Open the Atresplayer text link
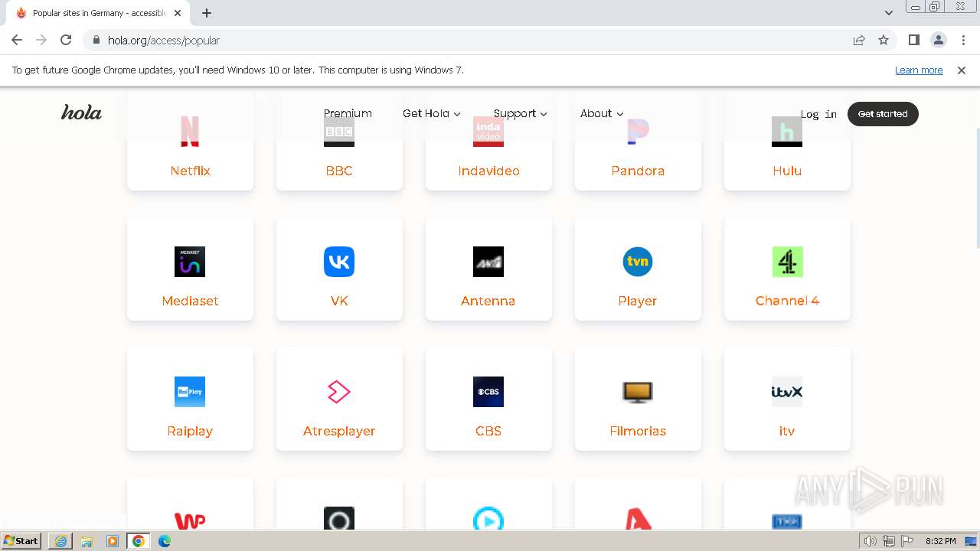Image resolution: width=980 pixels, height=551 pixels. tap(339, 431)
